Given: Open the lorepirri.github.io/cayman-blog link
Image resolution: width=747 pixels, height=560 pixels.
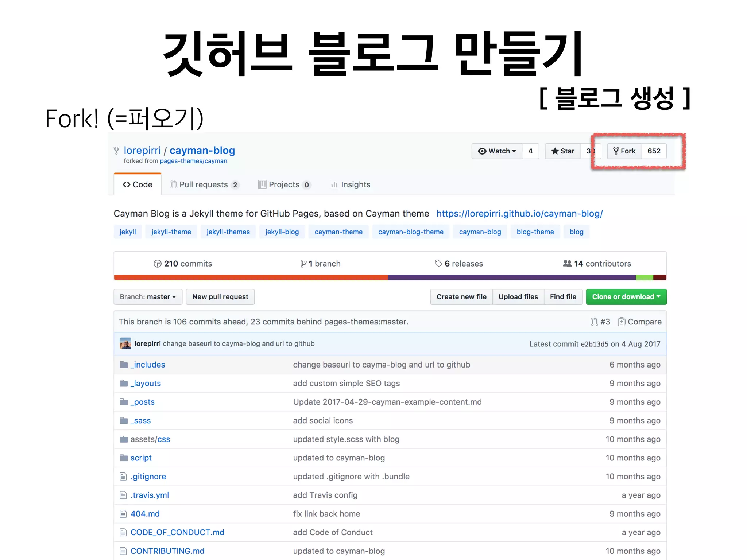Looking at the screenshot, I should 519,214.
